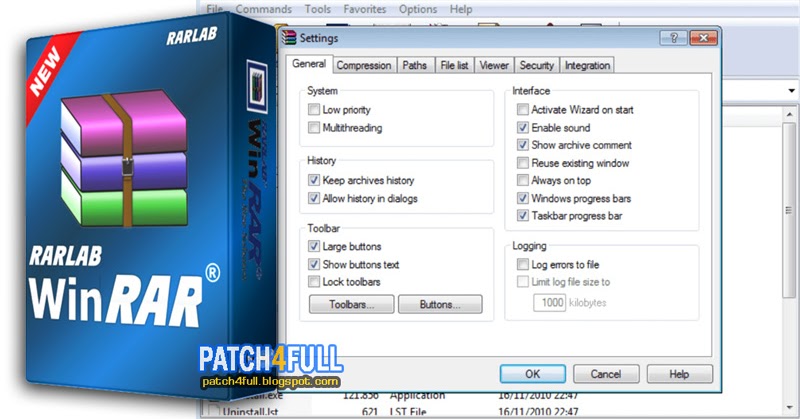800x419 pixels.
Task: Toggle the Multithreading checkbox
Action: (314, 127)
